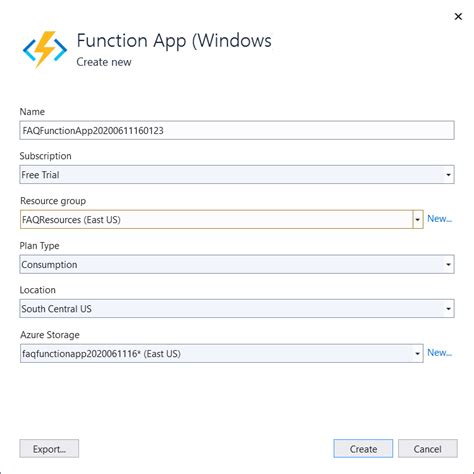The height and width of the screenshot is (474, 474).
Task: Click the 'Location' field label
Action: (x=37, y=290)
